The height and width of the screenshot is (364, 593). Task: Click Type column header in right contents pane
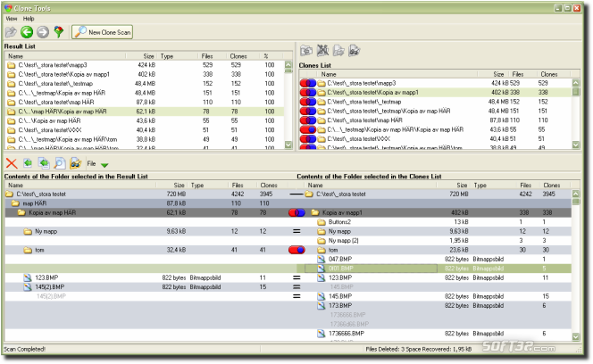pos(494,186)
